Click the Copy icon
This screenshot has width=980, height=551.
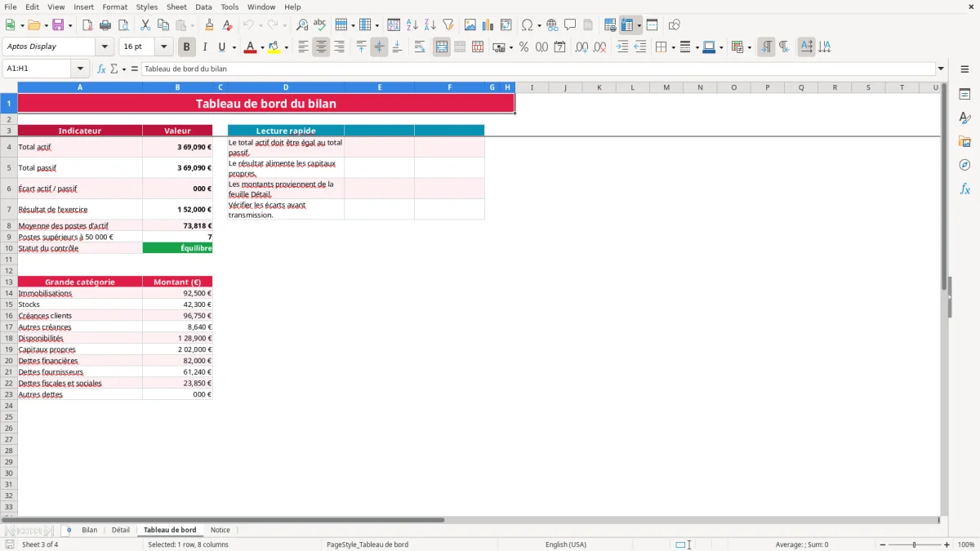[163, 25]
